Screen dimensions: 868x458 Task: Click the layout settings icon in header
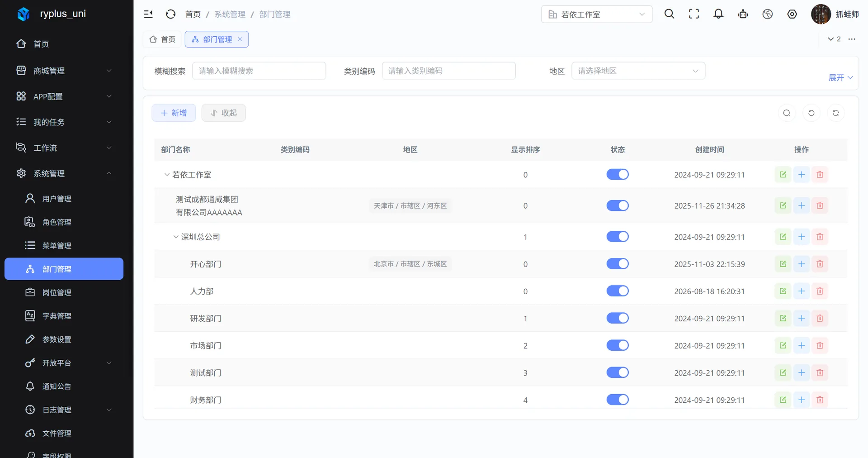coord(792,14)
